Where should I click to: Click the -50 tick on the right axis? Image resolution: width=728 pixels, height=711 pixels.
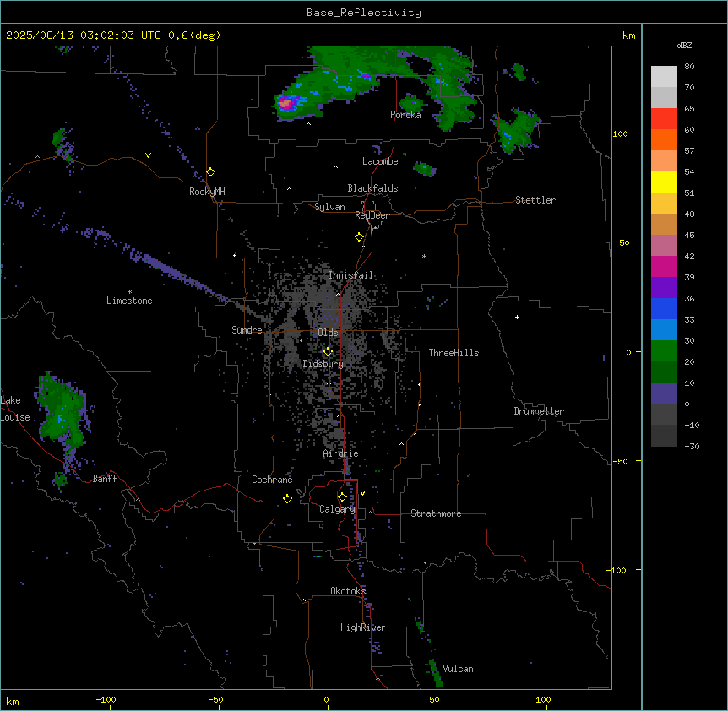620,461
